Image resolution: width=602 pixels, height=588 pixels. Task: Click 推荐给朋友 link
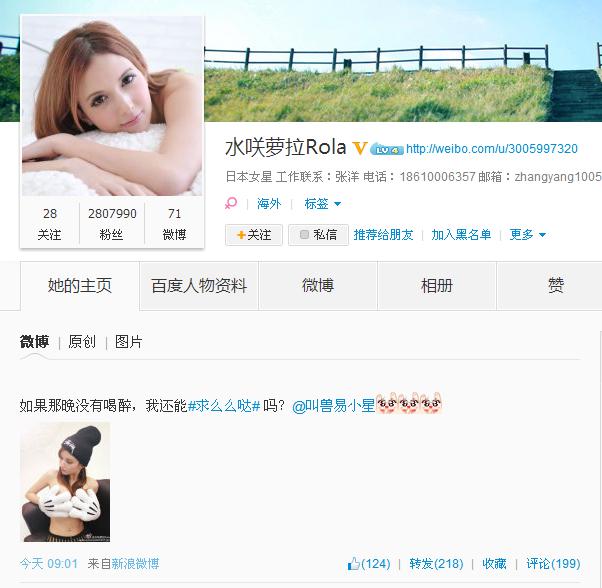click(383, 235)
